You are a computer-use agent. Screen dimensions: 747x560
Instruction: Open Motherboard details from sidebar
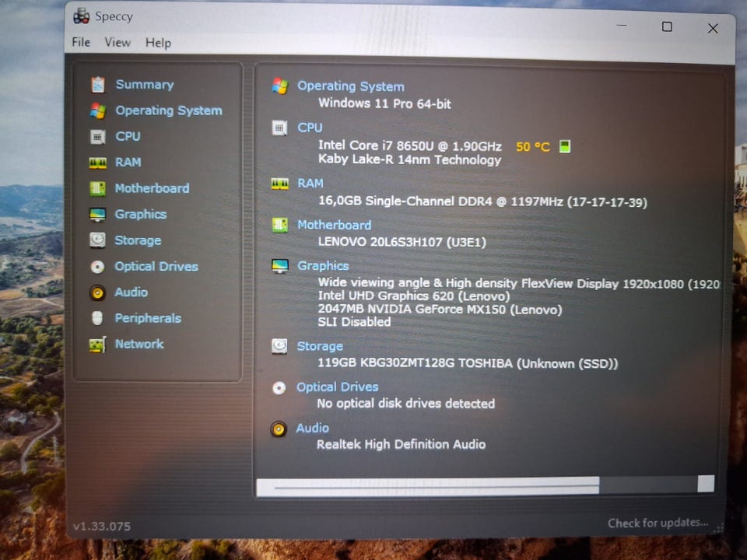[152, 188]
